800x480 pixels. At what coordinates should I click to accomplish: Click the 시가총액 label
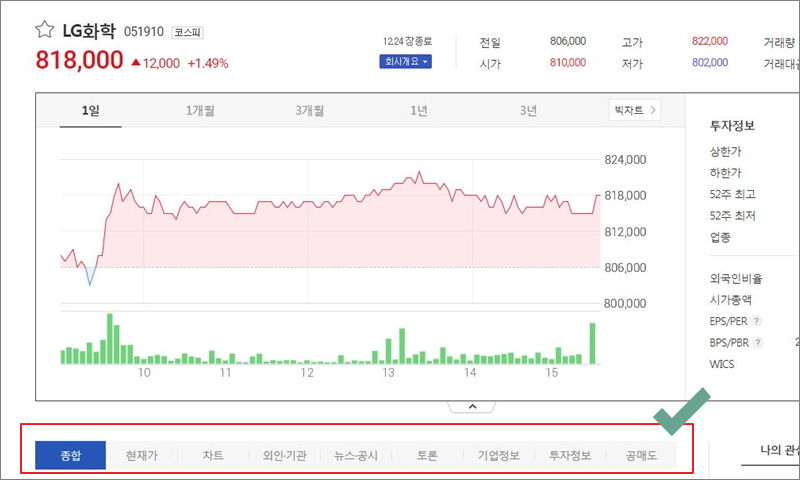click(731, 300)
